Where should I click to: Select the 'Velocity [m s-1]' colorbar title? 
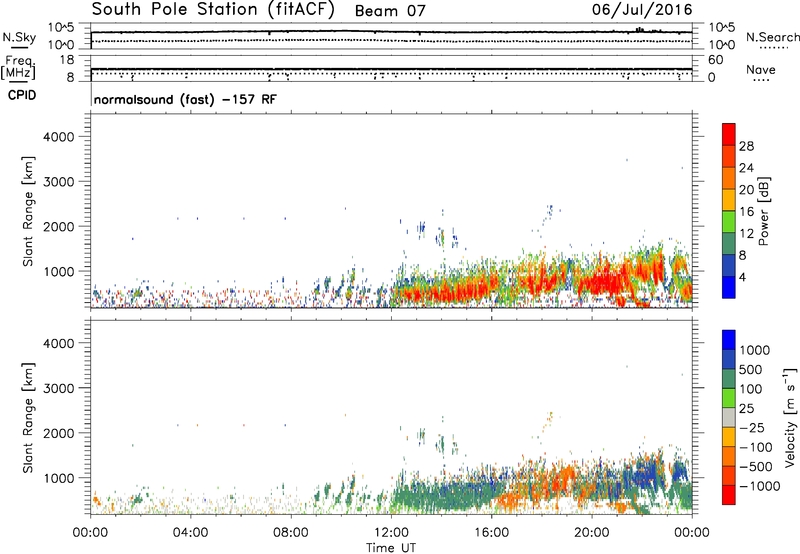point(790,417)
